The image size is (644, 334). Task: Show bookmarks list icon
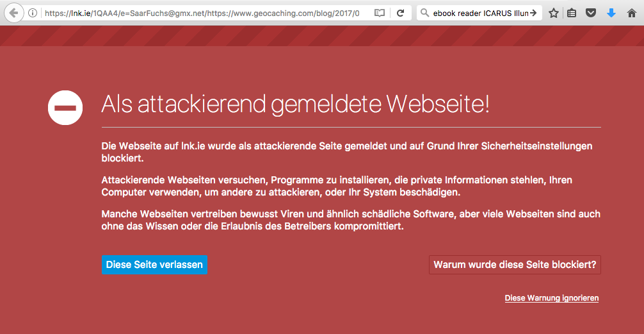571,13
